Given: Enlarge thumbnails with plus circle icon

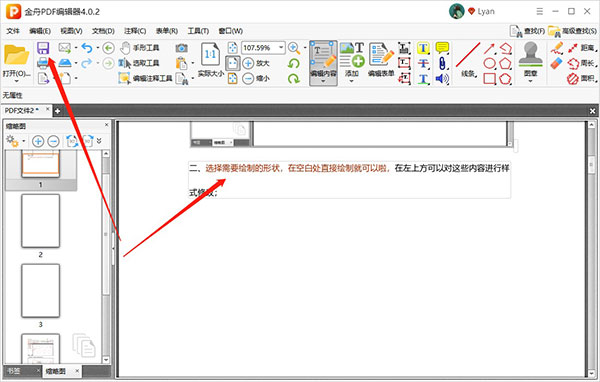Looking at the screenshot, I should pyautogui.click(x=38, y=141).
